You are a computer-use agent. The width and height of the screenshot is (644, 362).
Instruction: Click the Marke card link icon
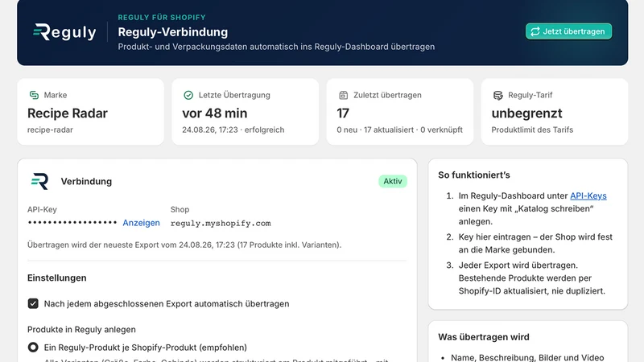pos(34,95)
